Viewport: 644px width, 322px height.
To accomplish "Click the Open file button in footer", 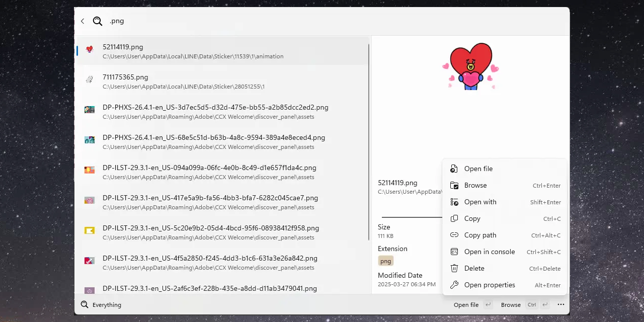I will [472, 305].
